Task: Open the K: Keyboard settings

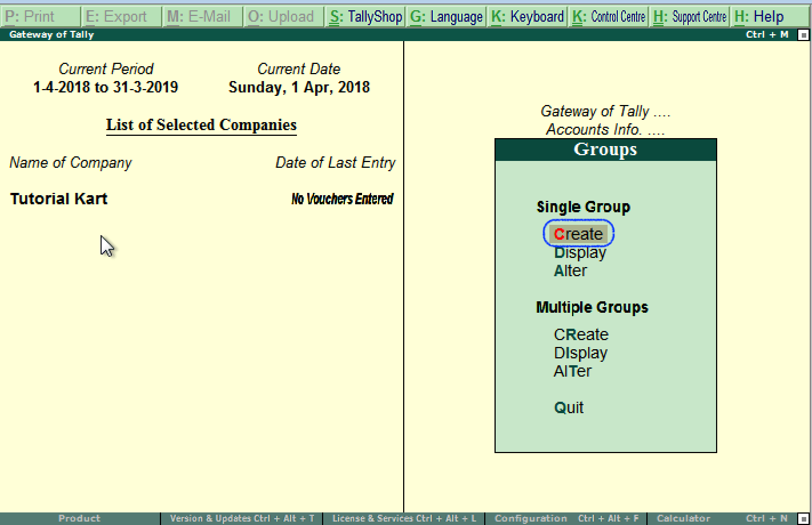Action: pos(528,17)
